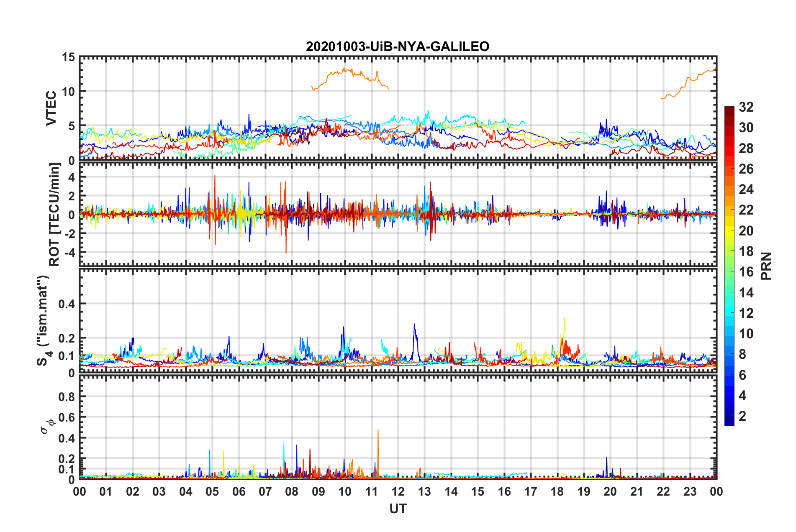The image size is (796, 532).
Task: Click x-axis tick label 06
Action: click(239, 491)
